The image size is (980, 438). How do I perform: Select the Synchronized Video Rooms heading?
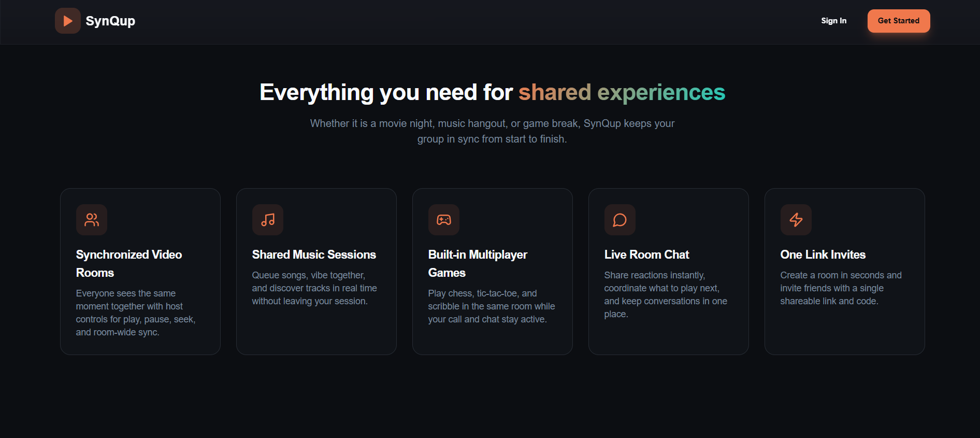(x=129, y=263)
